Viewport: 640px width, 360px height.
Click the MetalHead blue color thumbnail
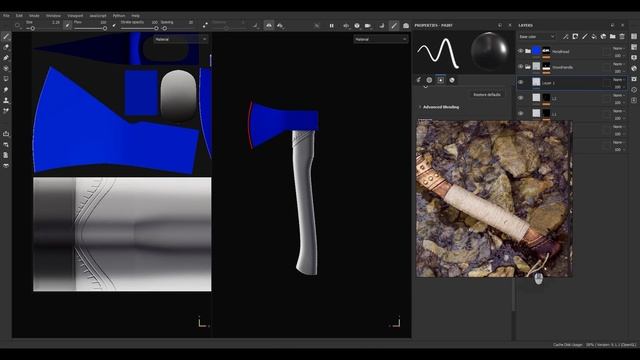(x=536, y=51)
